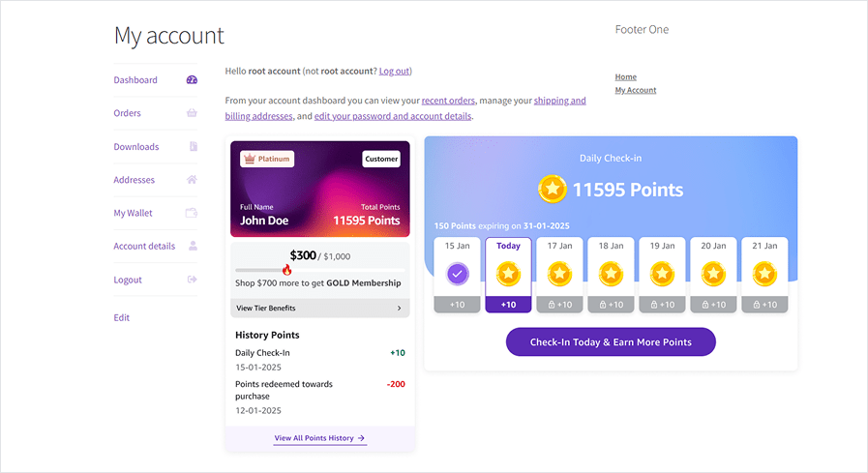Click the Dashboard gauge icon in sidebar

coord(192,80)
